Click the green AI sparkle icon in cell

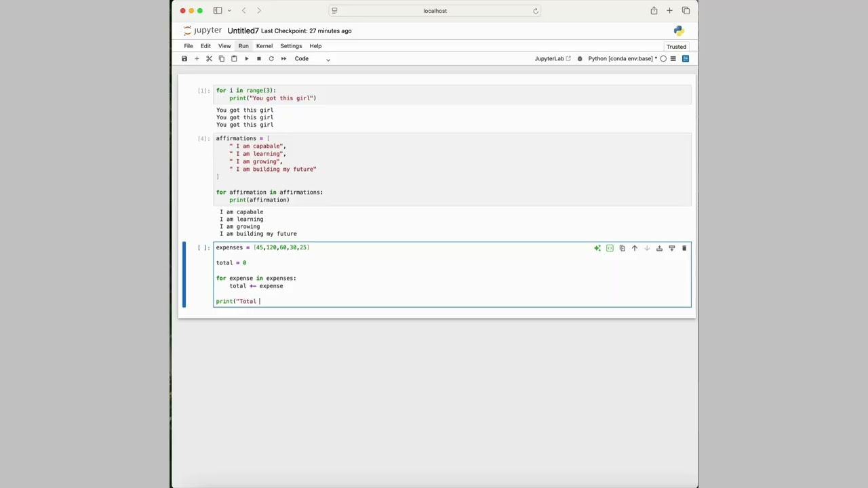click(597, 249)
